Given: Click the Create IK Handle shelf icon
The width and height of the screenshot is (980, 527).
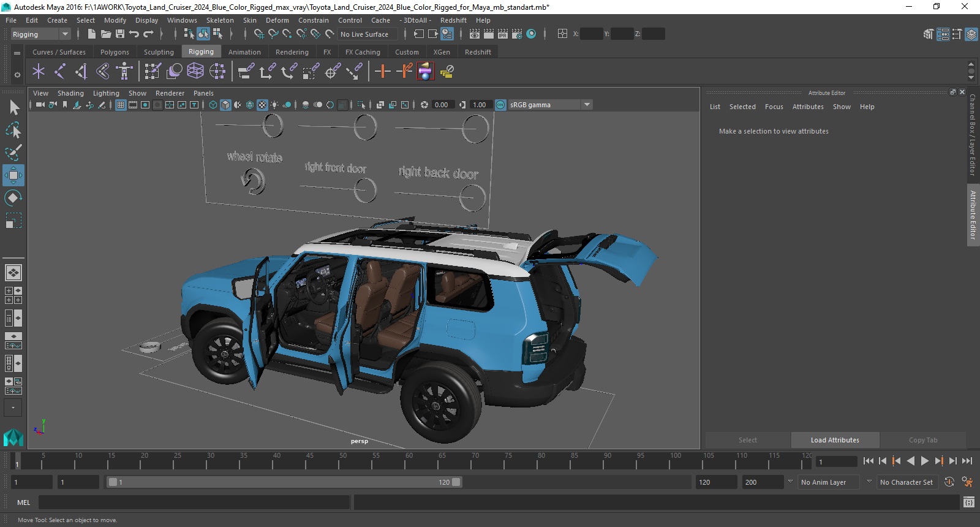Looking at the screenshot, I should pos(81,72).
